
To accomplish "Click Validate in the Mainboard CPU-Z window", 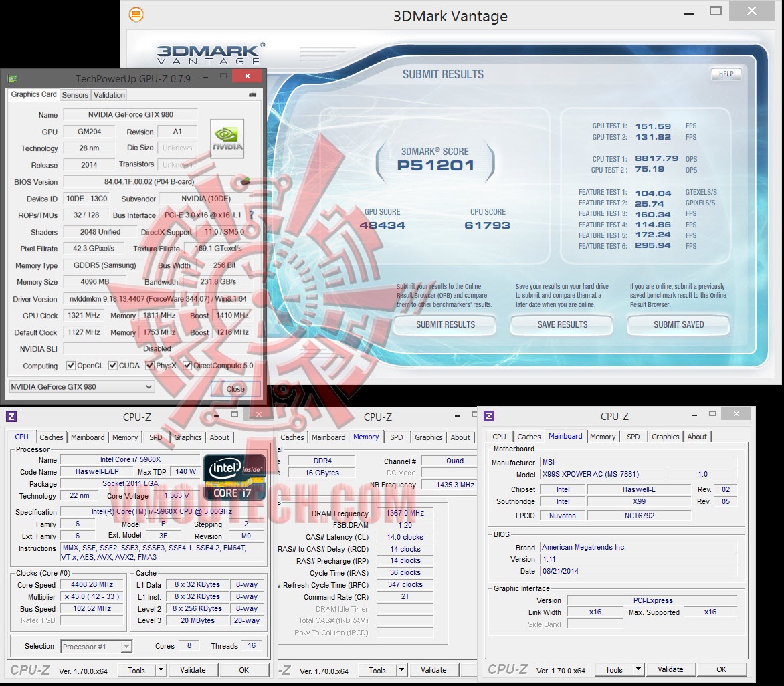I will coord(670,669).
